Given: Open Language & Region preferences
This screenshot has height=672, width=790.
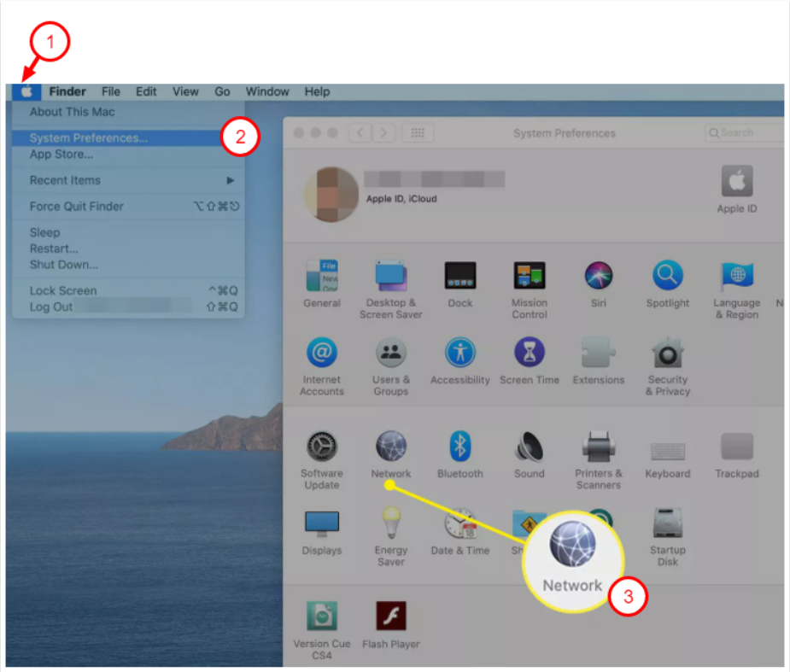Looking at the screenshot, I should tap(736, 276).
